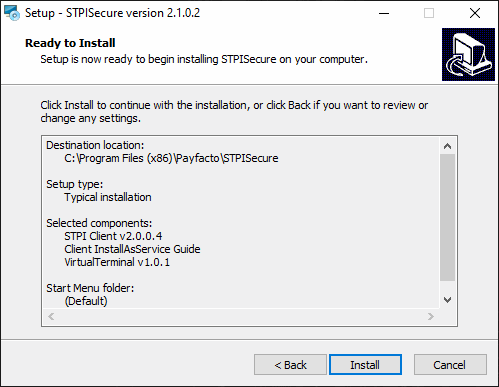The image size is (499, 387).
Task: Click the scroll down arrow of the summary box
Action: (x=448, y=300)
